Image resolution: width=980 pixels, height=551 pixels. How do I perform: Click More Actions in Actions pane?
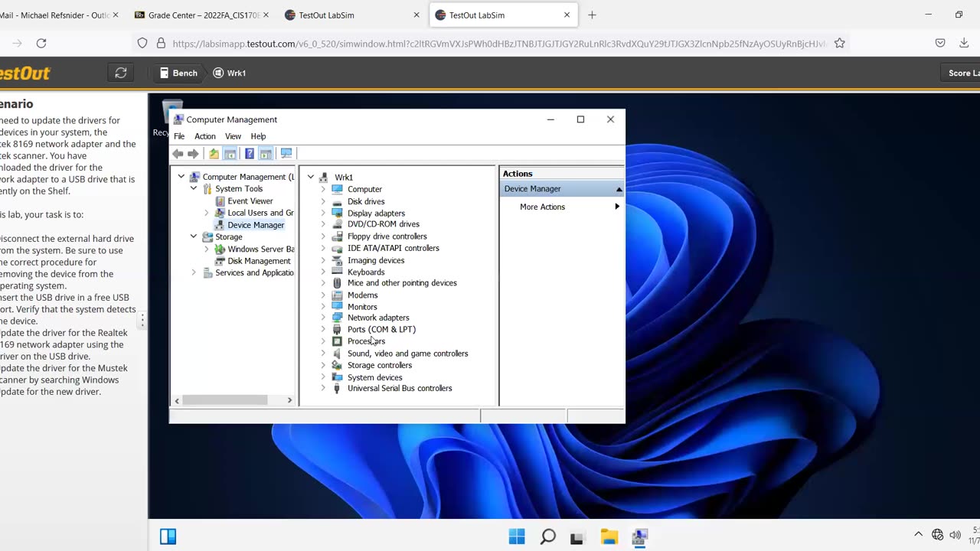click(x=542, y=207)
